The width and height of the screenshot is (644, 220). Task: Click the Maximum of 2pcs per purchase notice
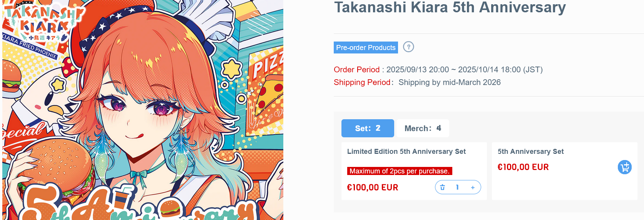[x=400, y=171]
